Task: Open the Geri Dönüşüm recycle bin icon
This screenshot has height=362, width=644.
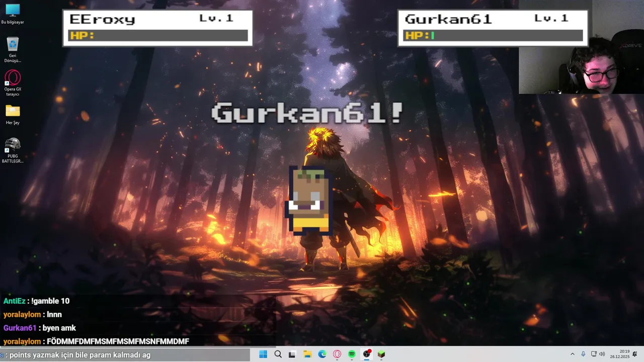Action: point(13,49)
